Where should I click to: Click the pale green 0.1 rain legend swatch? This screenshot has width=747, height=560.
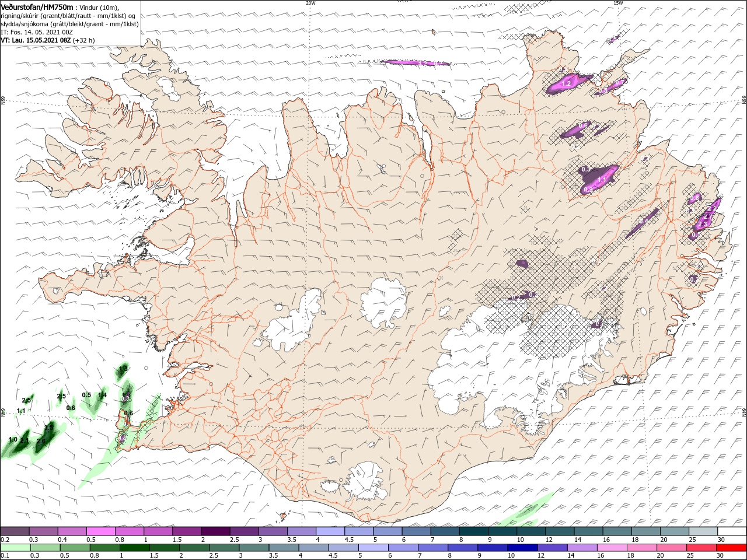15,548
